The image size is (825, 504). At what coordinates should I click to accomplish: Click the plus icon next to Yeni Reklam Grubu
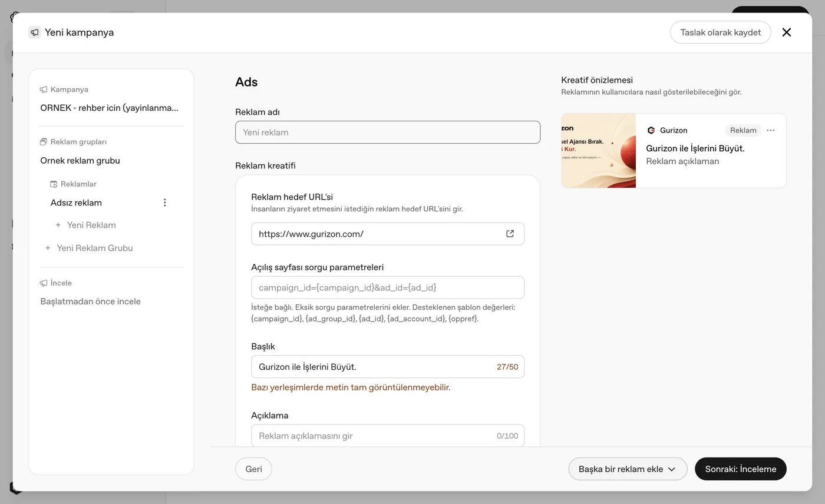[48, 248]
